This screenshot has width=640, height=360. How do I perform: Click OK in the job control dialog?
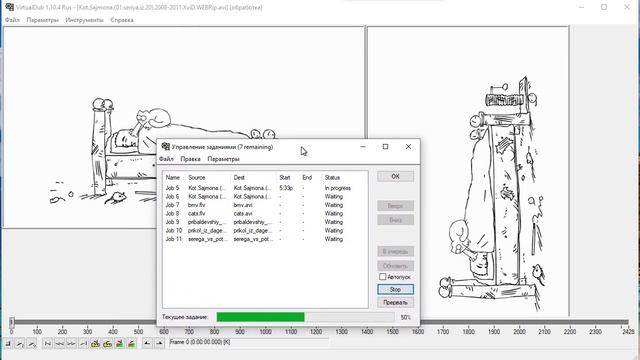396,176
